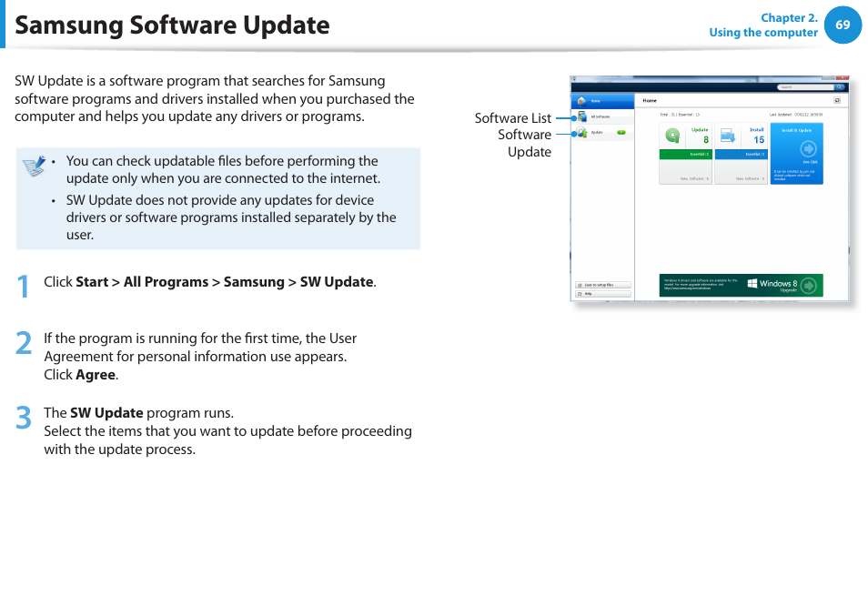
Task: Click the Last Updated timestamp text
Action: (796, 115)
